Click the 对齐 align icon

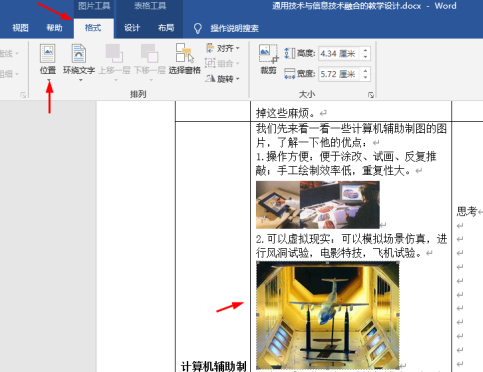pos(210,48)
